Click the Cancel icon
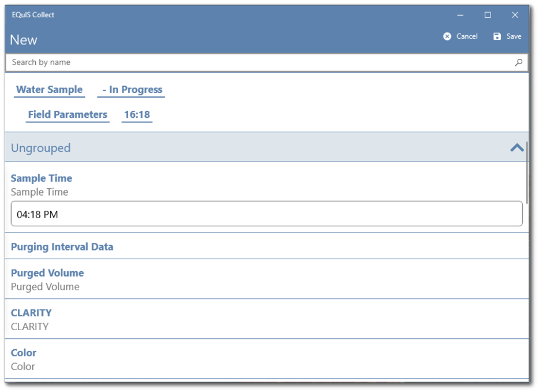This screenshot has height=392, width=539. pos(447,36)
